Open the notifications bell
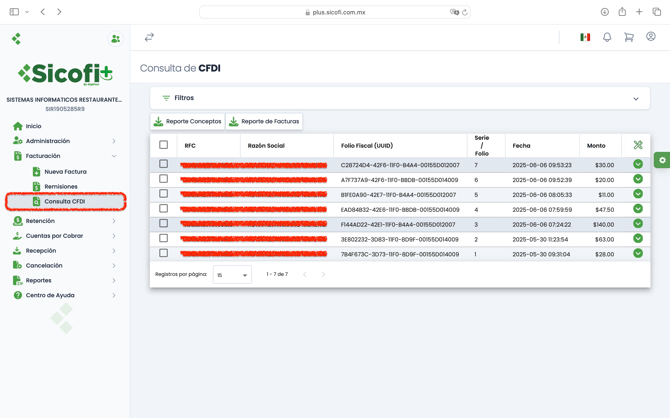This screenshot has height=418, width=670. click(607, 37)
